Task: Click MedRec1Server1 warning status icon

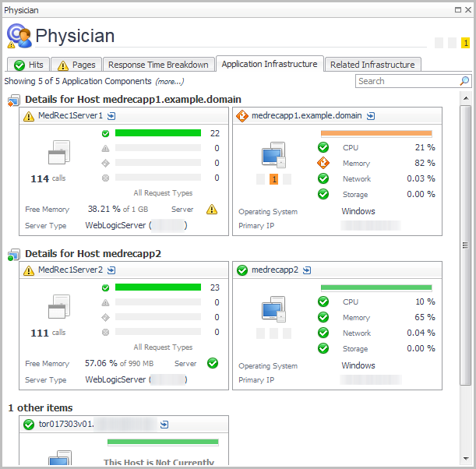Action: 29,116
